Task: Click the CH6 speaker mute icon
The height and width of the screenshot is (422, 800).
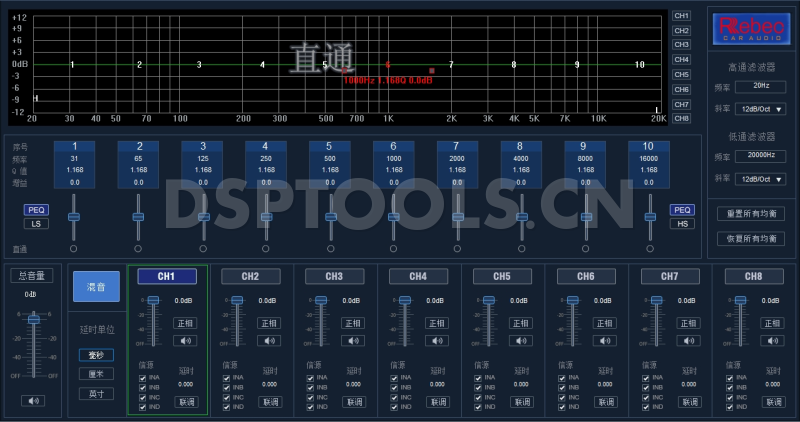Action: pos(605,340)
